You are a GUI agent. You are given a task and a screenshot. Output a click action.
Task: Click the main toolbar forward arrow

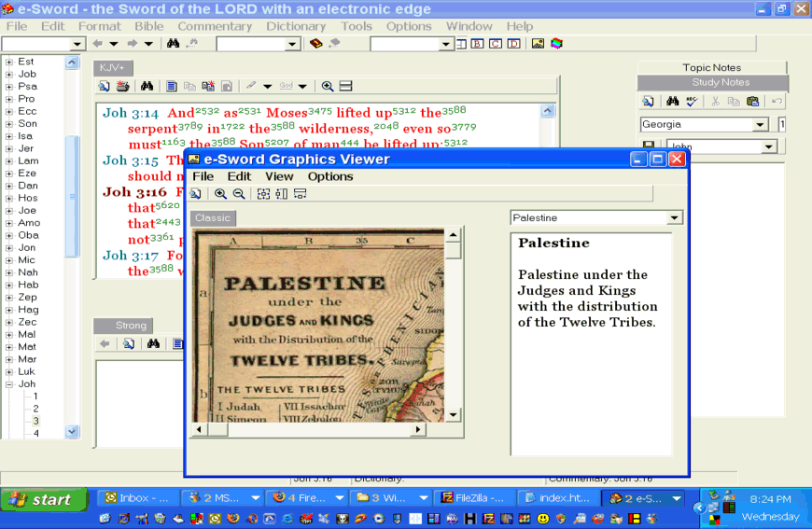pyautogui.click(x=133, y=44)
